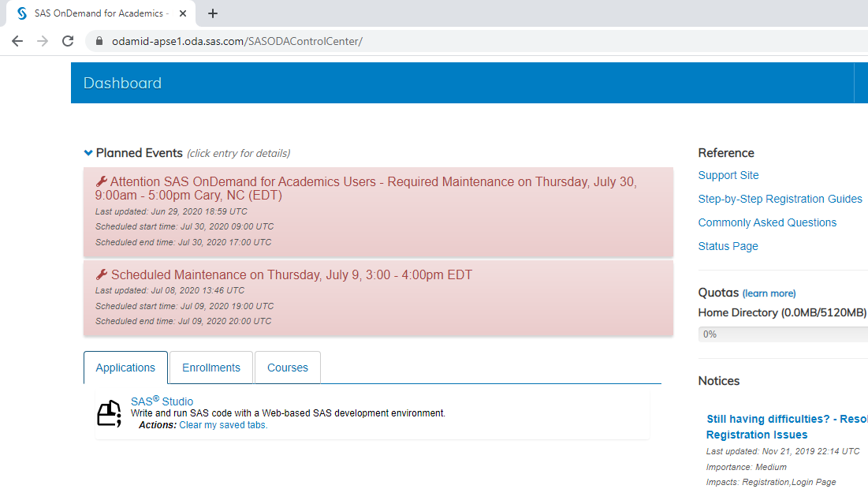Reload the current page
Screen dimensions: 868x489
tap(68, 41)
